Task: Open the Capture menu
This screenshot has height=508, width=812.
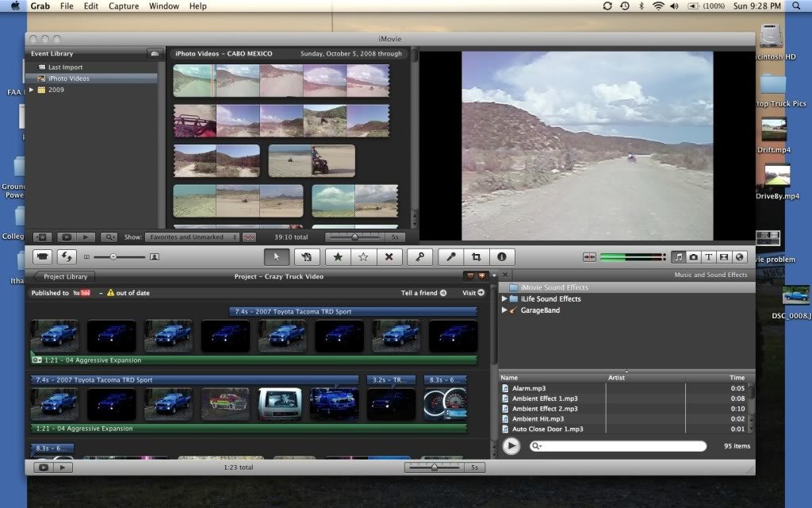Action: click(x=123, y=6)
